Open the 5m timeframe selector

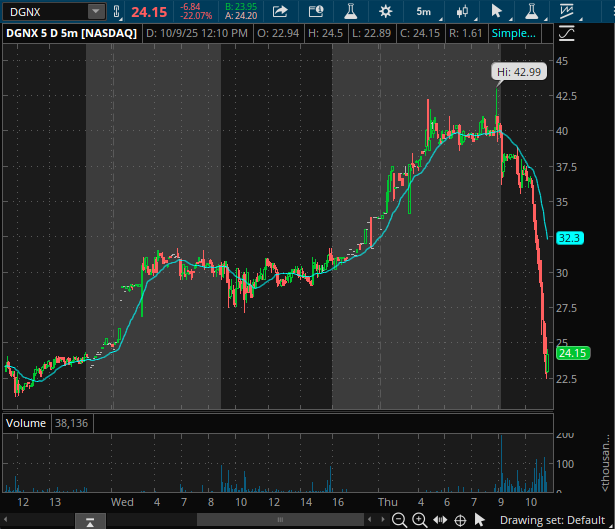424,12
